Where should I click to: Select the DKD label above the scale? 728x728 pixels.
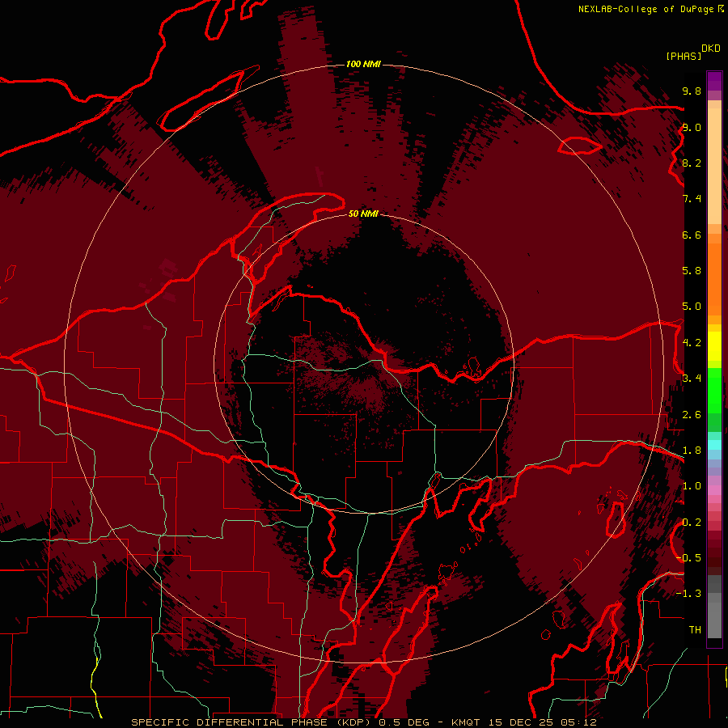coord(711,49)
